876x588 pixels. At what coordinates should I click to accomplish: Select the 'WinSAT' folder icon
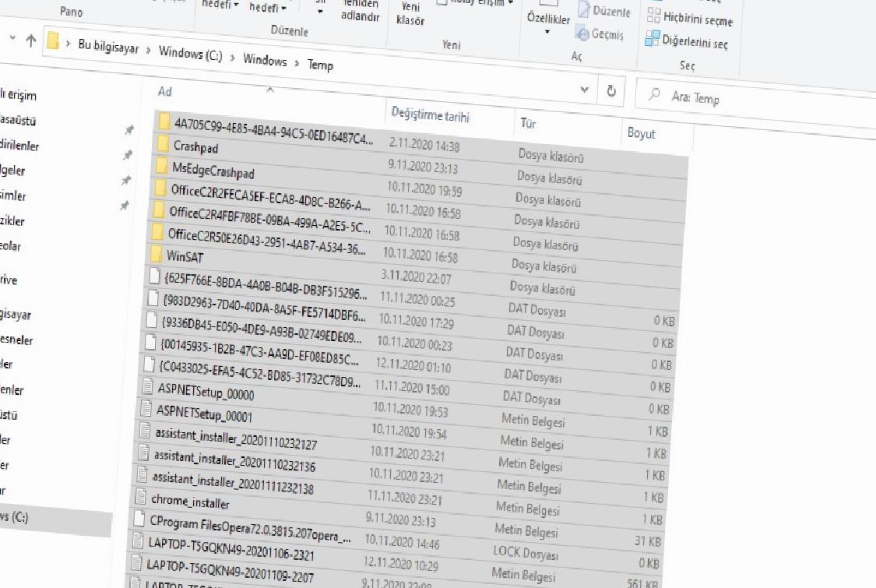click(156, 255)
